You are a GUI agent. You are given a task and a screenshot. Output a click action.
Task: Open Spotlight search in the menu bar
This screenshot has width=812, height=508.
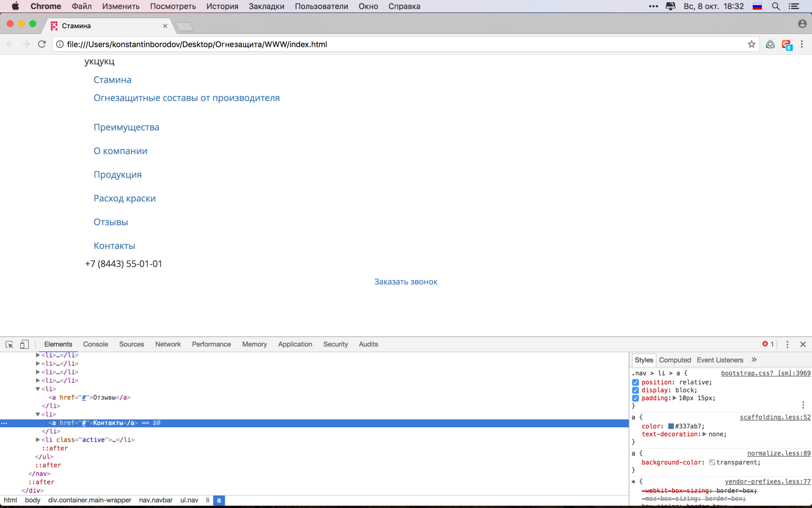click(x=776, y=6)
